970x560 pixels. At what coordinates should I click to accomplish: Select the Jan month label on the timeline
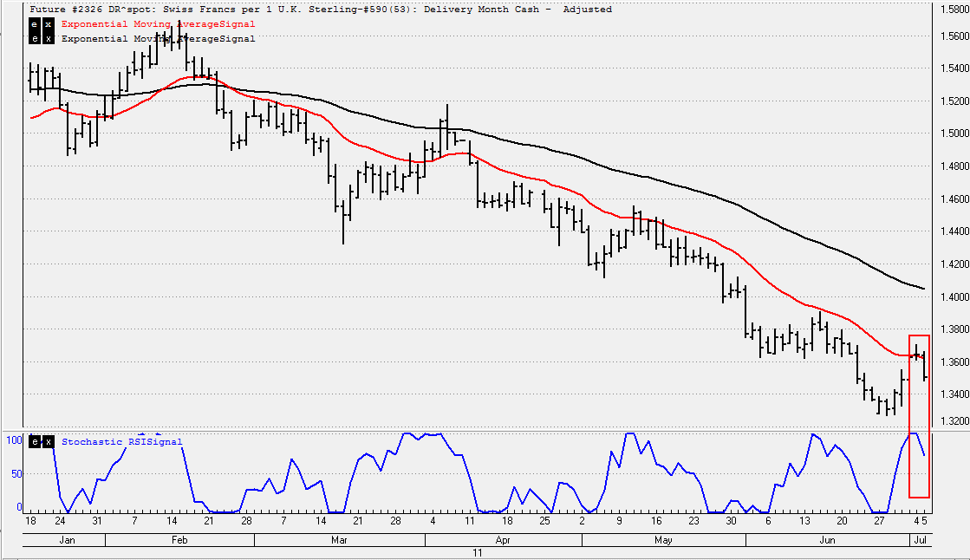tap(67, 540)
